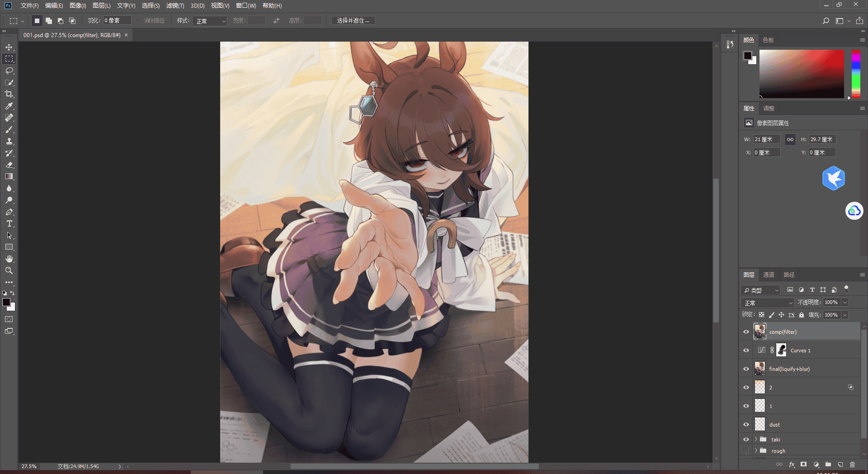868x474 pixels.
Task: Open the layer filter type dropdown
Action: click(760, 290)
